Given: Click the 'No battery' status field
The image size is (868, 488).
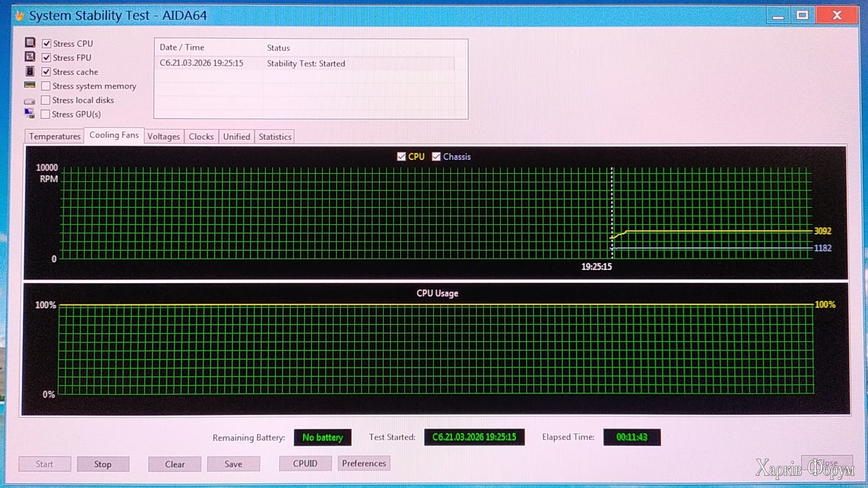Looking at the screenshot, I should tap(322, 437).
